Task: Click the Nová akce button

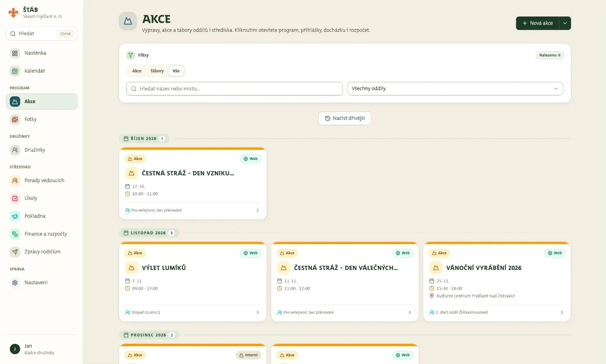Action: (537, 23)
